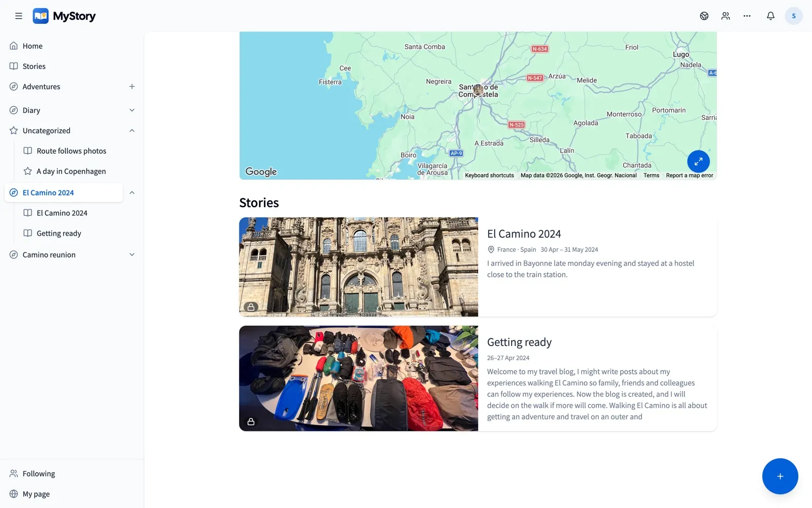This screenshot has width=812, height=508.
Task: Click Santiago de Compostela map marker
Action: click(478, 90)
